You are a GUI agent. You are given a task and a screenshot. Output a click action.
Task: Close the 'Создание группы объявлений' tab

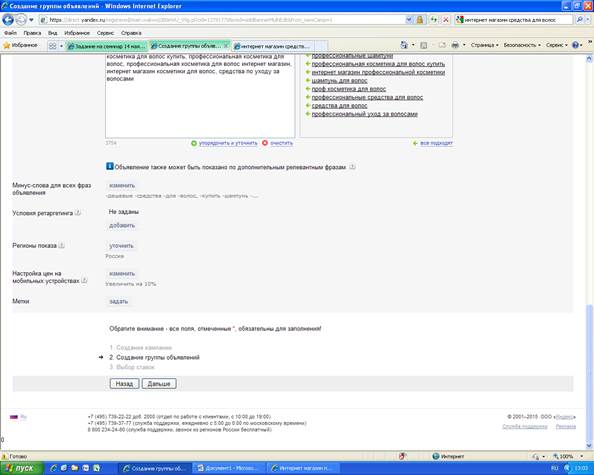pyautogui.click(x=226, y=46)
